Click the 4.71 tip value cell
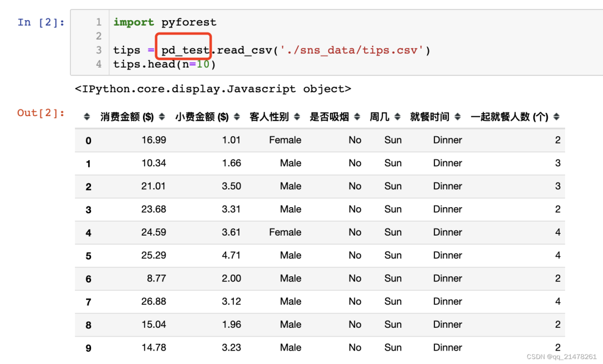603x364 pixels. pyautogui.click(x=231, y=255)
